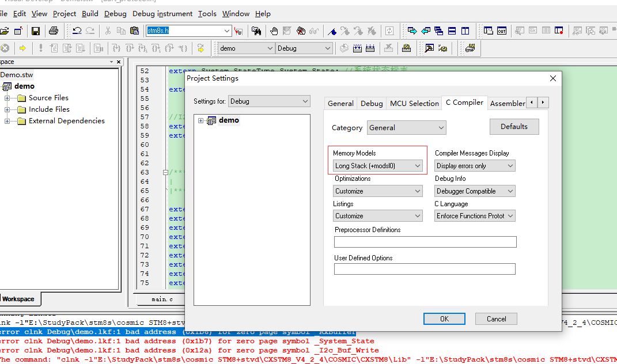The image size is (617, 364).
Task: Click the Print icon in the toolbar
Action: pos(54,31)
